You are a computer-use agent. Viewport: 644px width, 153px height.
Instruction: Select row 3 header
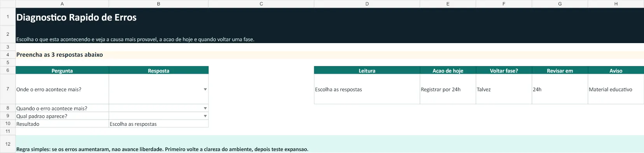pyautogui.click(x=8, y=47)
